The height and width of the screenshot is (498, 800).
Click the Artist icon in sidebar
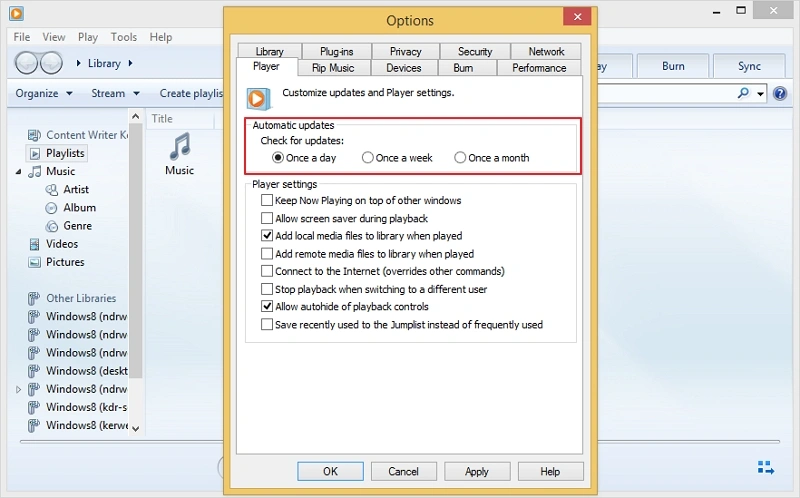pyautogui.click(x=52, y=190)
